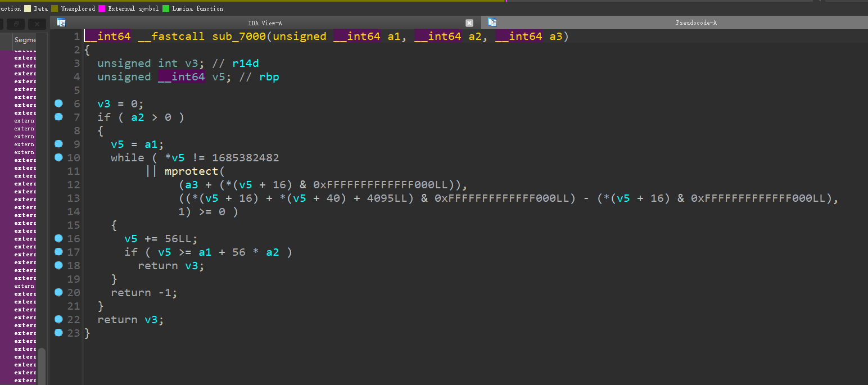Screen dimensions: 868x385
Task: Toggle breakpoint dot on line 16
Action: click(x=58, y=238)
